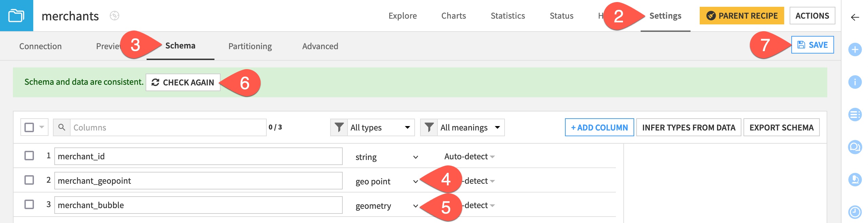Open the ACTIONS menu button
Viewport: 868px width, 223px height.
click(x=812, y=16)
